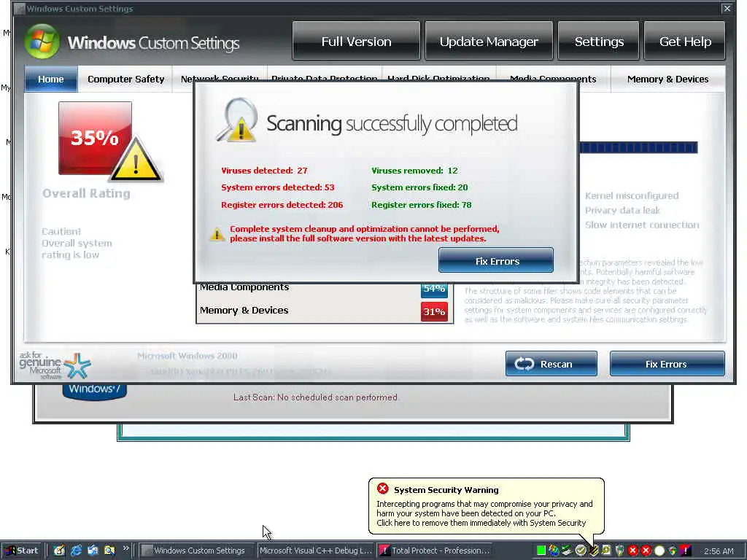747x560 pixels.
Task: Click the white circle tray icon
Action: [659, 551]
